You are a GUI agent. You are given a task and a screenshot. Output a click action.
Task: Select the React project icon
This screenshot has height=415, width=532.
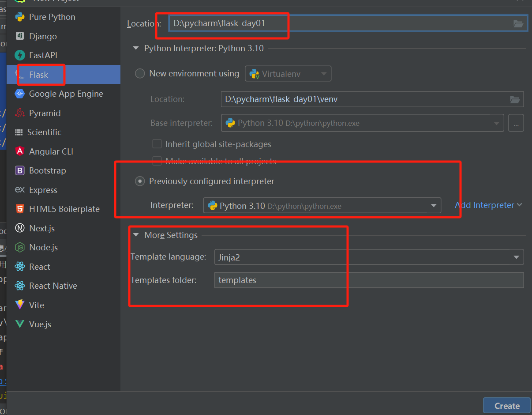point(20,267)
